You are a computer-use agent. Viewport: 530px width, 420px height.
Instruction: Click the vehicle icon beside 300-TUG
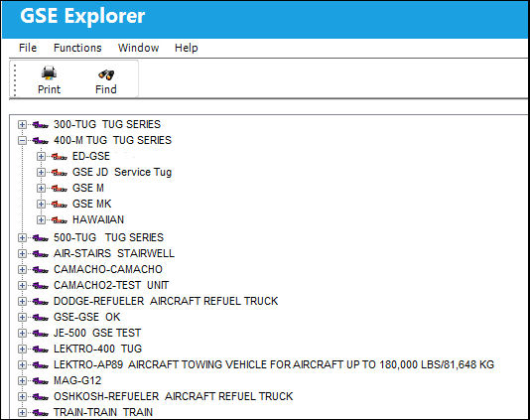41,125
